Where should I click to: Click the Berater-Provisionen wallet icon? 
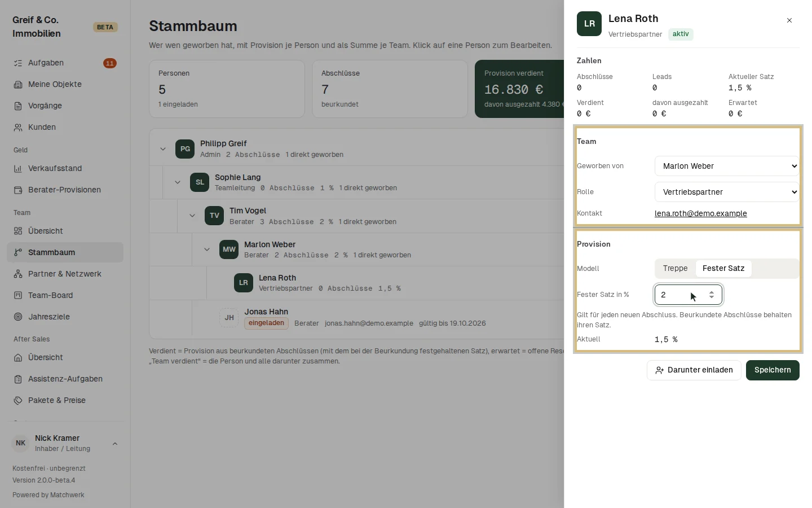pos(18,190)
